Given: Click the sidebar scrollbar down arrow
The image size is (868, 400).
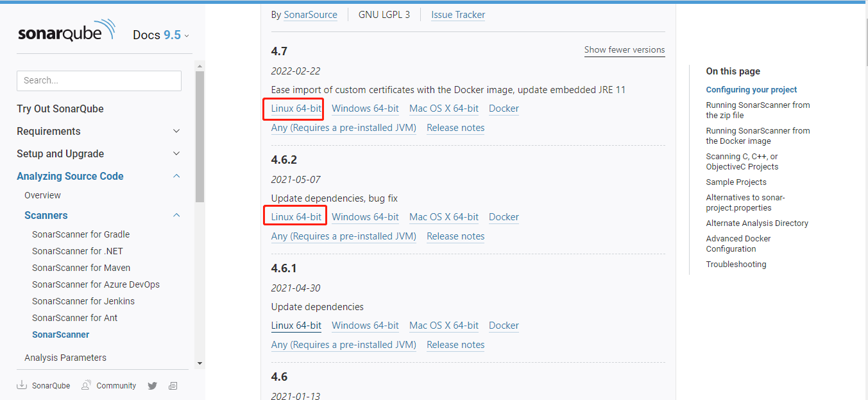Looking at the screenshot, I should (200, 363).
